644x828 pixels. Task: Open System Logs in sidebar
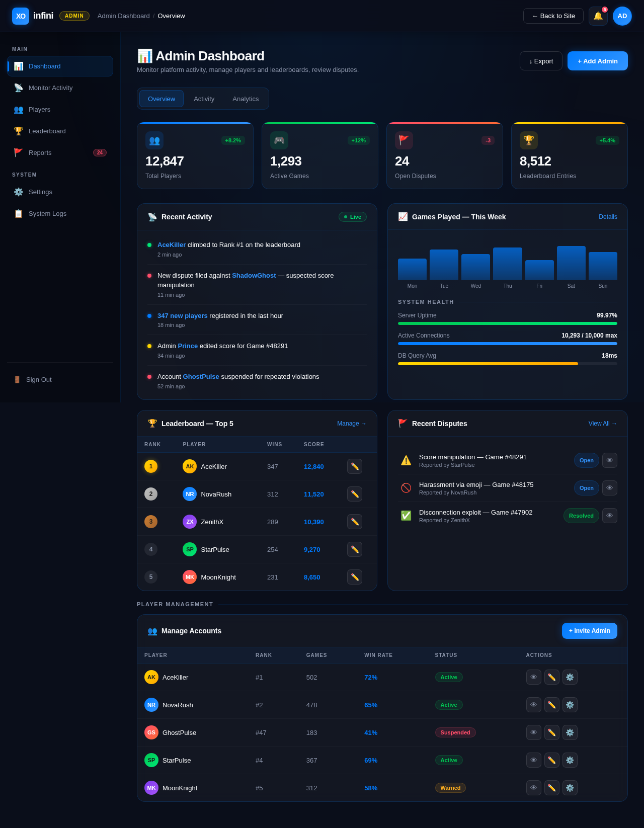click(60, 213)
